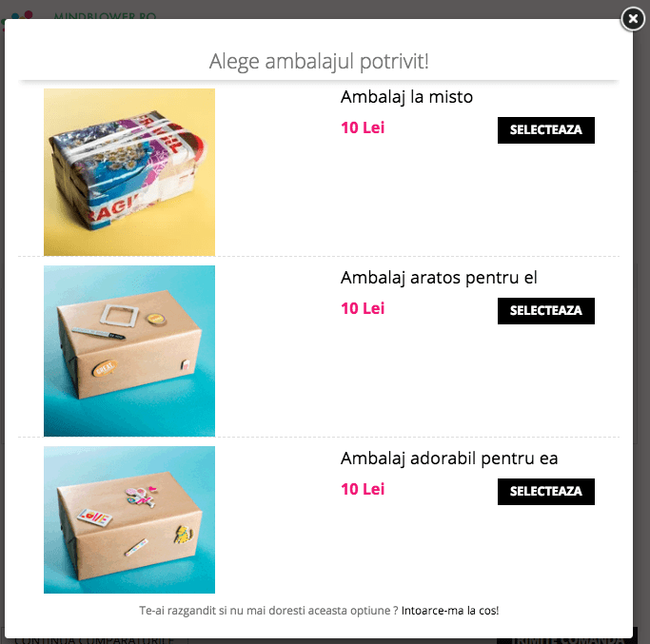
Task: Click the Ambalaj aratos pentru el title
Action: pyautogui.click(x=439, y=278)
